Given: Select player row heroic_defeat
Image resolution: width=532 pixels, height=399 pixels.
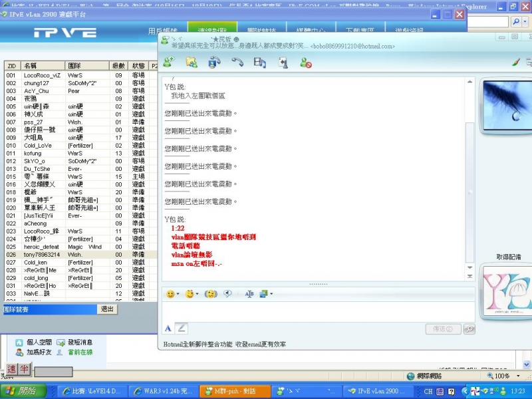Looking at the screenshot, I should pyautogui.click(x=80, y=247).
